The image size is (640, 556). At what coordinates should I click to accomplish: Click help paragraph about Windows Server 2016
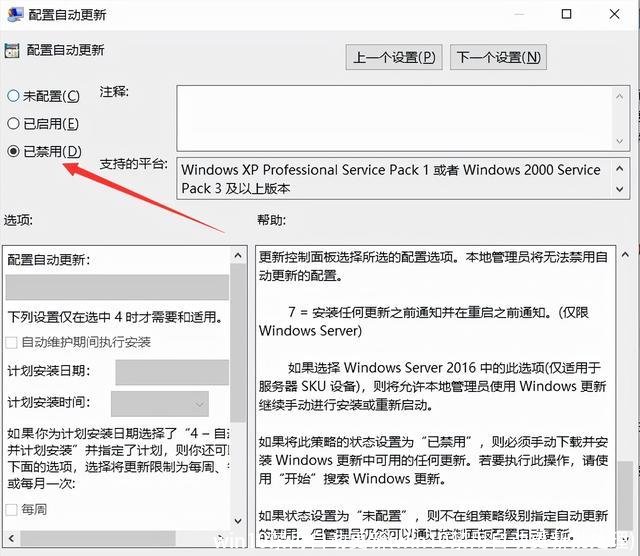point(433,387)
